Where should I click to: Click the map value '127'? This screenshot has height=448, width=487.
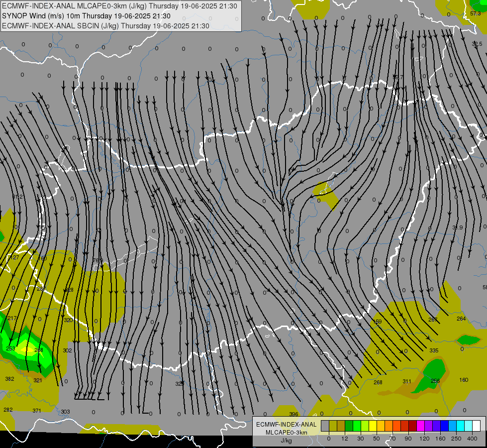14,257
